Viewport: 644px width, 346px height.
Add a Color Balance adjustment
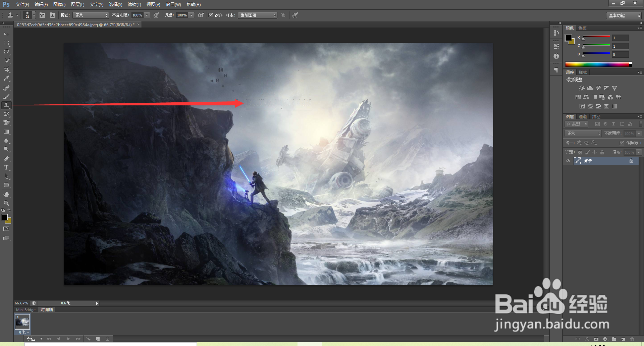(x=586, y=97)
